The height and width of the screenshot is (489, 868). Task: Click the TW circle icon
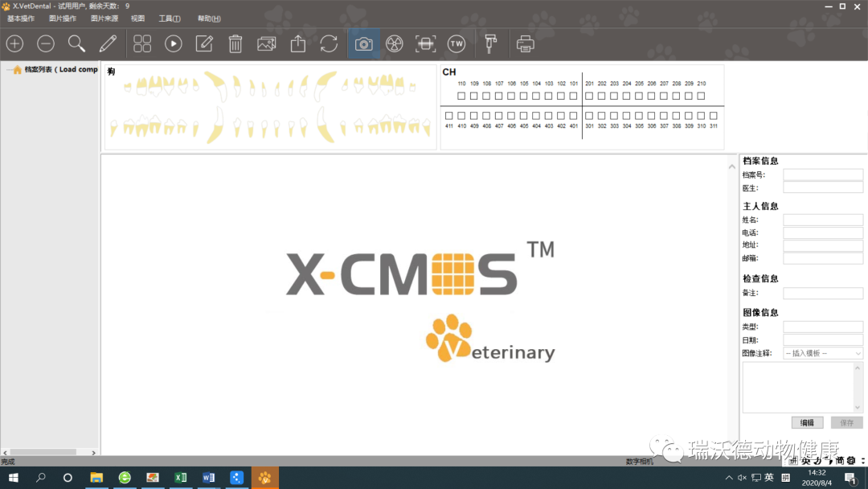coord(457,43)
